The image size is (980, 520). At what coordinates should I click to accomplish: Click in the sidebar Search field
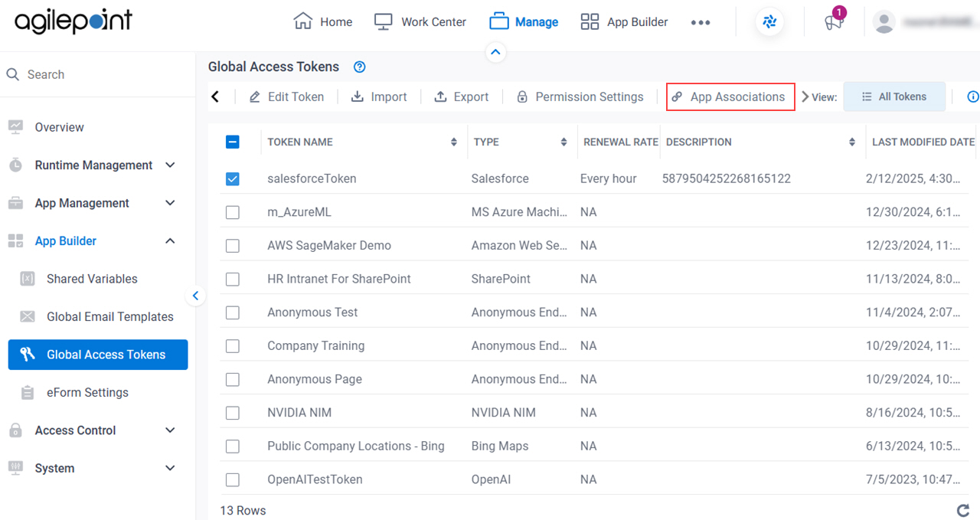coord(98,74)
